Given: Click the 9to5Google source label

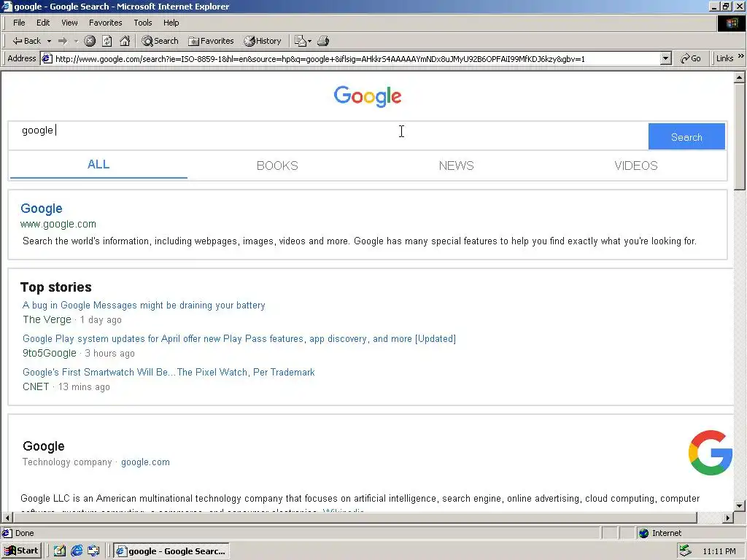Looking at the screenshot, I should click(50, 354).
